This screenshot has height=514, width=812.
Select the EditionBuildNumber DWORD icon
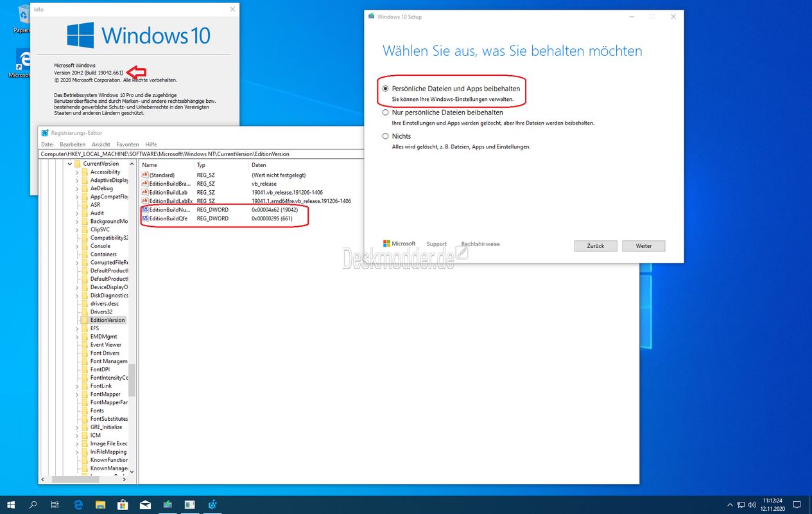tap(144, 209)
